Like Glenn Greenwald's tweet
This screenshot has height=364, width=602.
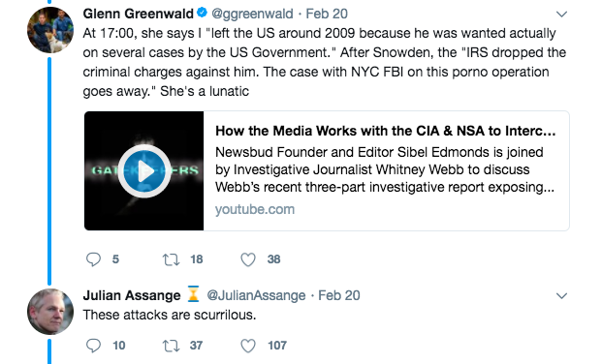248,259
